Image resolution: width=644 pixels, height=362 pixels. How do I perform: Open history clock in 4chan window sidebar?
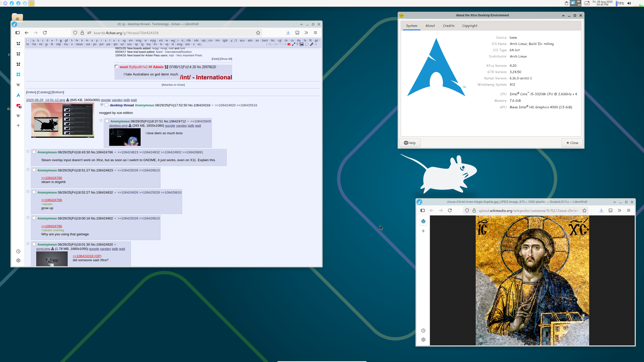(18, 251)
